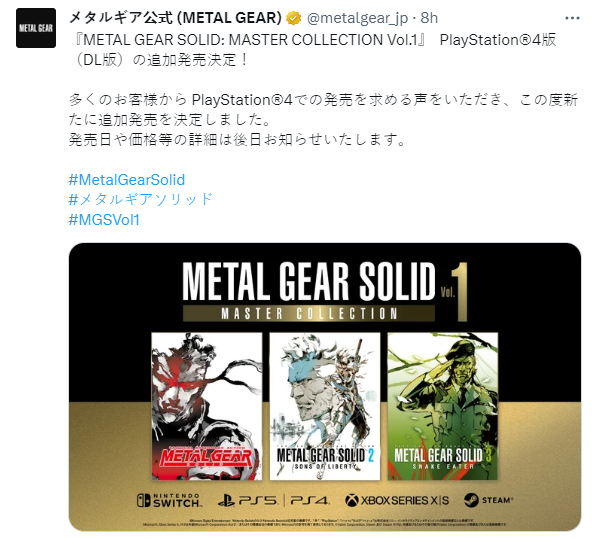
Task: Open the 8h tweet timestamp
Action: (429, 18)
